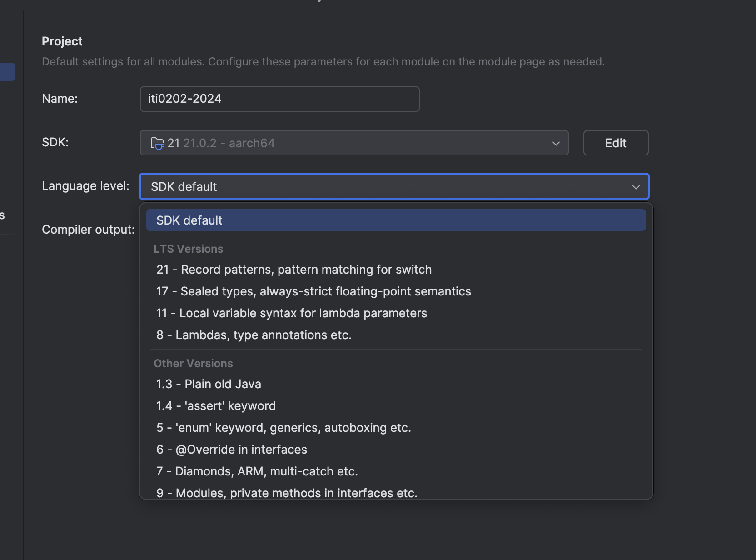This screenshot has width=756, height=560.
Task: Click the 'Default settings for all modules' description
Action: coord(323,62)
